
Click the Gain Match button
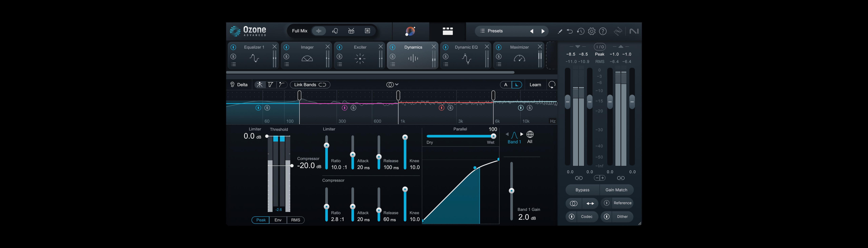616,190
